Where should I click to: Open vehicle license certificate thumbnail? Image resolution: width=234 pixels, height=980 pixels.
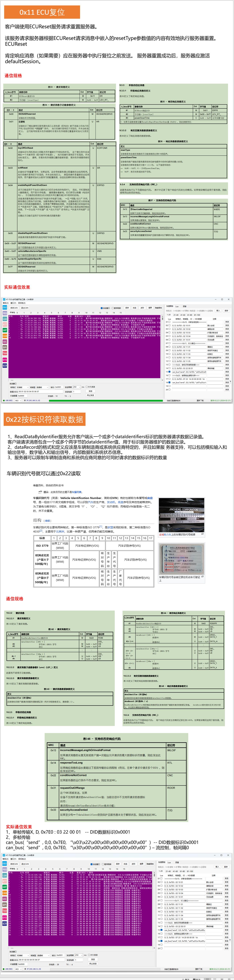click(182, 559)
